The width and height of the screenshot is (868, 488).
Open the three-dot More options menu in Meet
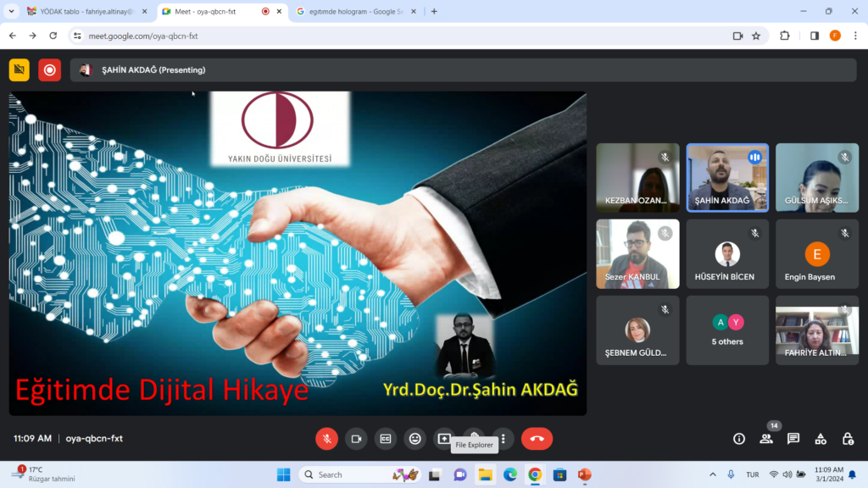point(504,439)
